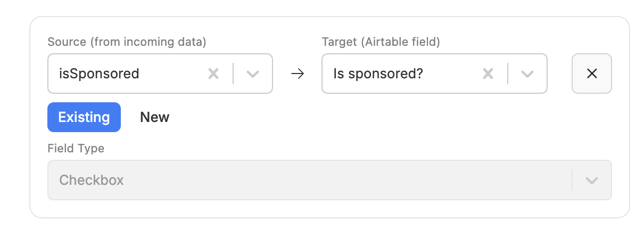Click the "Target (Airtable field)" label
The image size is (644, 228).
click(381, 42)
